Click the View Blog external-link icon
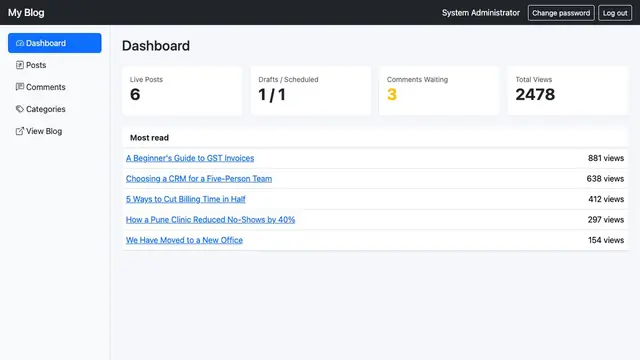This screenshot has height=360, width=640. (x=20, y=131)
